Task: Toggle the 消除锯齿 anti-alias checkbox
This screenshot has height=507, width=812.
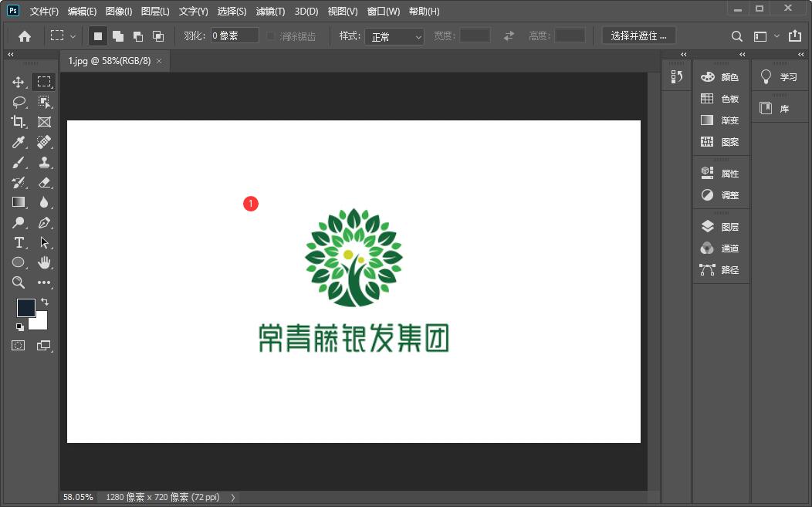Action: (x=270, y=35)
